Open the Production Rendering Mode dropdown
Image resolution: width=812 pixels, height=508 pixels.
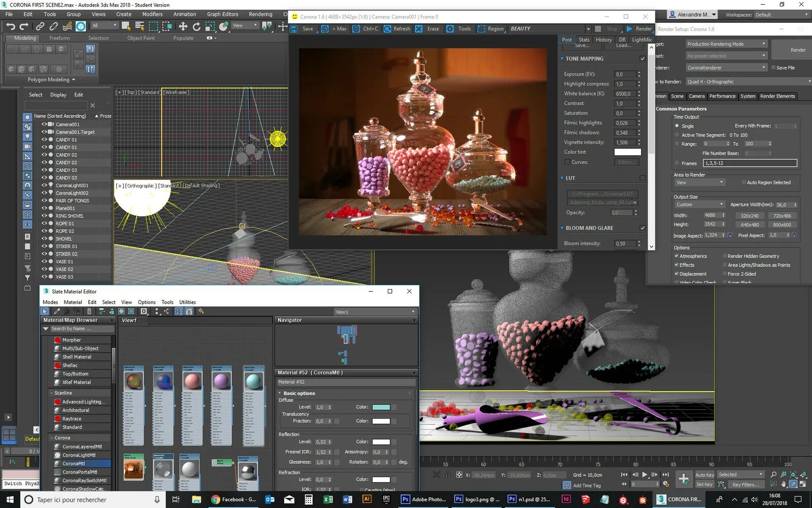[x=726, y=44]
